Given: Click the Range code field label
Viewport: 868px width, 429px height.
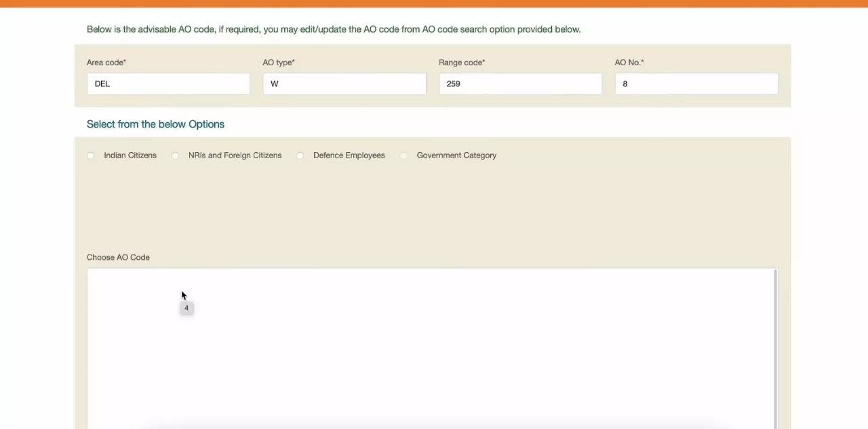Looking at the screenshot, I should point(462,62).
